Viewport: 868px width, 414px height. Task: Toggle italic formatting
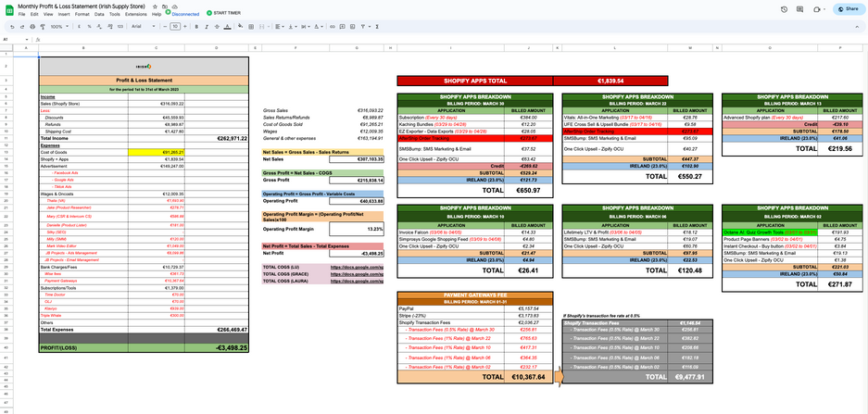(x=206, y=27)
